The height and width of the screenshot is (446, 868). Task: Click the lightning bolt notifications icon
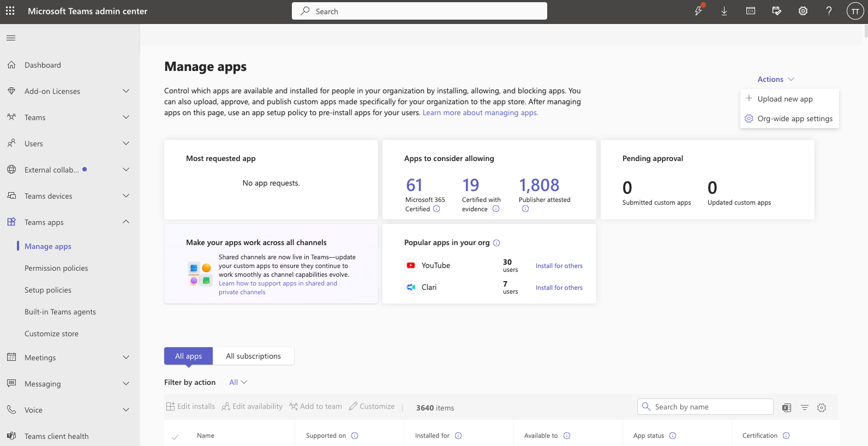click(698, 10)
